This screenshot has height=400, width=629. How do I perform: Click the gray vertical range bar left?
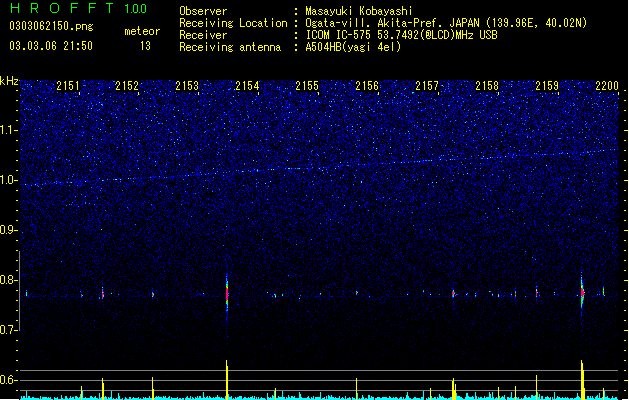coord(19,291)
